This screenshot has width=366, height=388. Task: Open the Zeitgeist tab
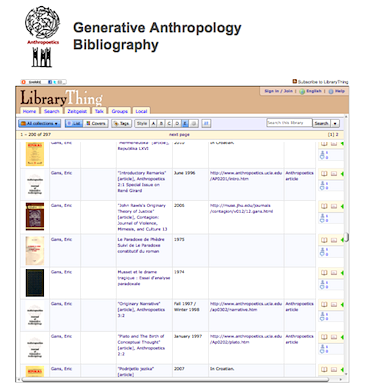(77, 111)
